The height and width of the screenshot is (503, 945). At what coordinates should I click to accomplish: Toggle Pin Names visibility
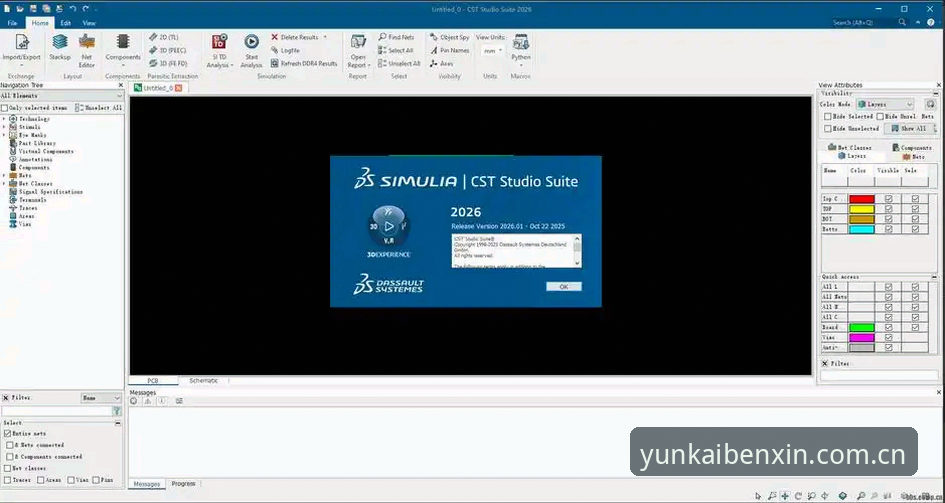coord(450,50)
